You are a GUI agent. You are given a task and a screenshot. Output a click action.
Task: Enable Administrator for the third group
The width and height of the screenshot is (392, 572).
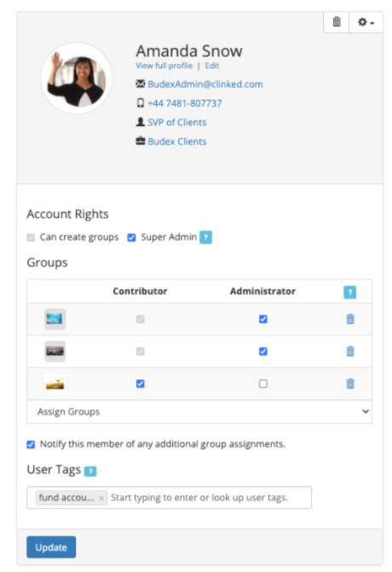263,384
